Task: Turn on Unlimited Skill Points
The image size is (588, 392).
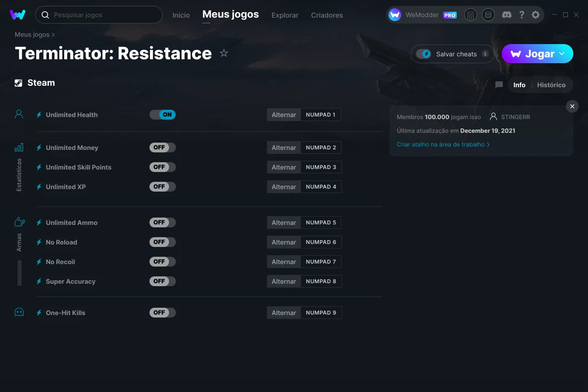Action: tap(163, 167)
